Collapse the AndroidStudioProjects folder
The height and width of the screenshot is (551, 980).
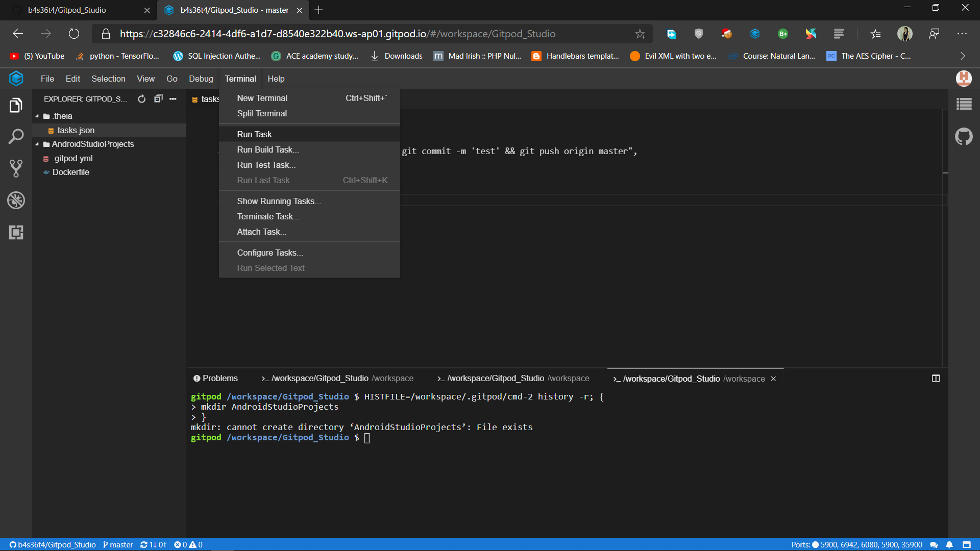[37, 144]
